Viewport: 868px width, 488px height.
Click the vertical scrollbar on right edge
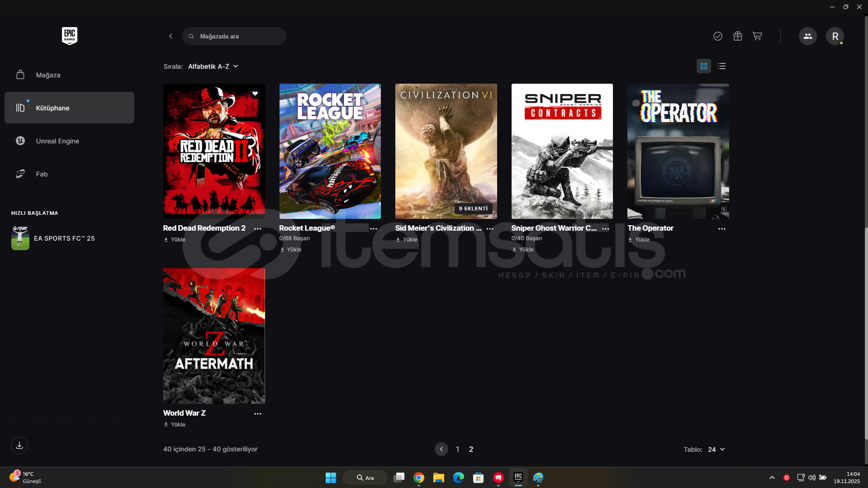tap(866, 226)
